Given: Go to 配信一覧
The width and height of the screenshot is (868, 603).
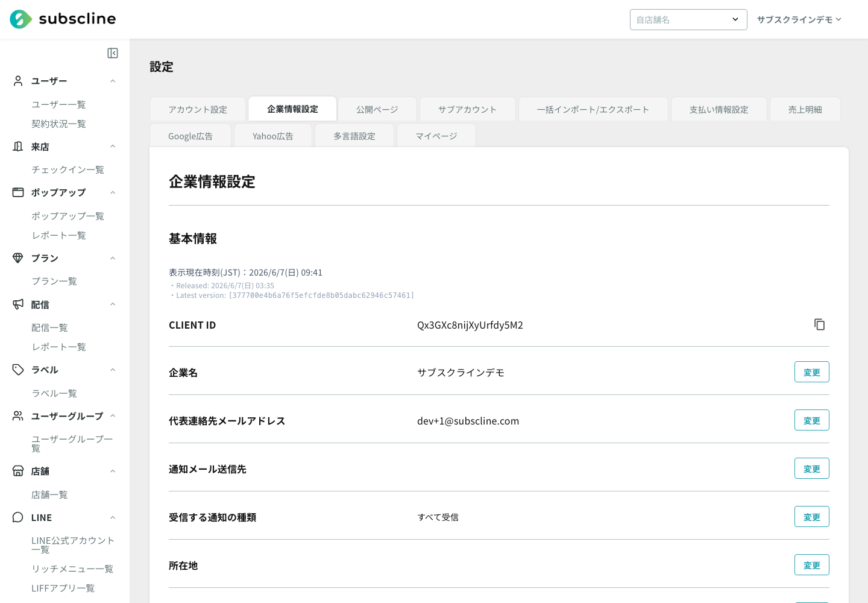Looking at the screenshot, I should (x=49, y=327).
